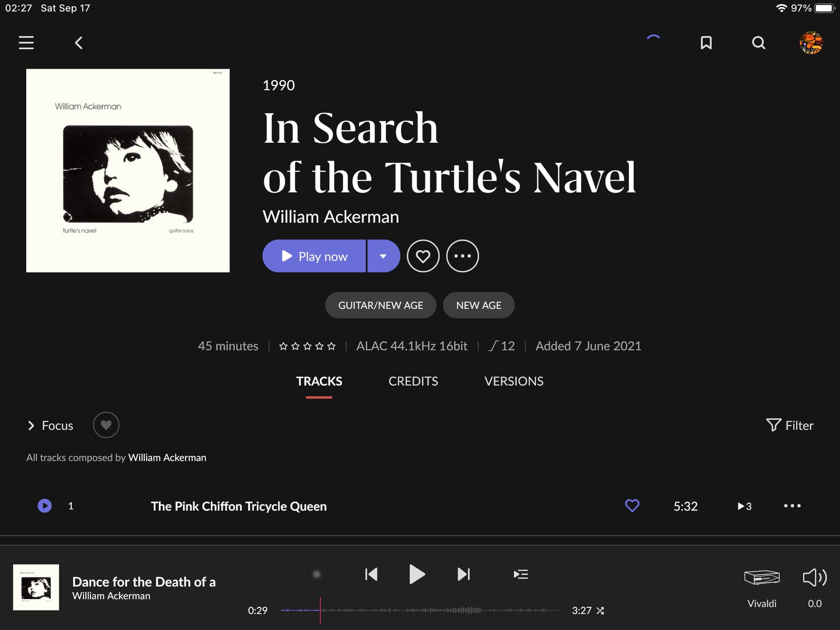The height and width of the screenshot is (630, 840).
Task: Seek within the playback waveform bar
Action: click(x=420, y=610)
